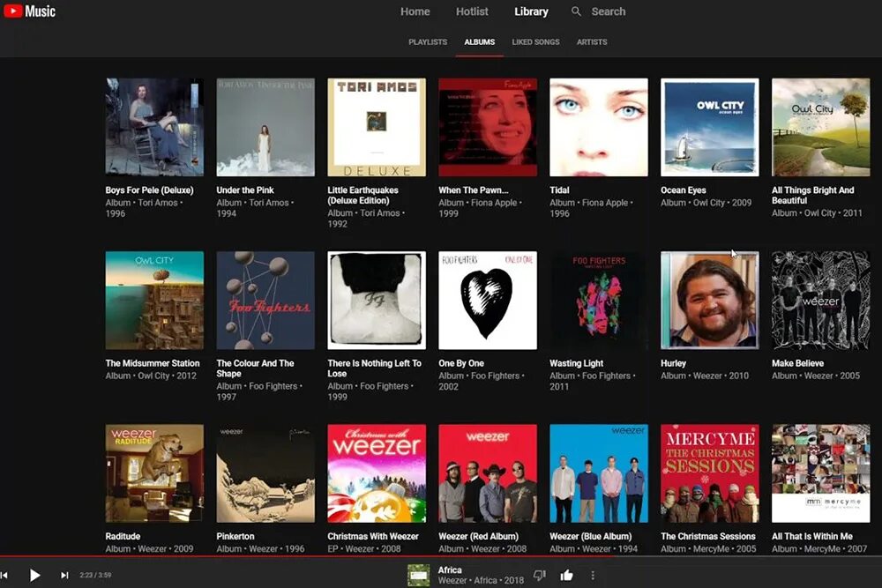Switch to the Artists tab
Viewport: 882px width, 588px height.
(x=592, y=42)
